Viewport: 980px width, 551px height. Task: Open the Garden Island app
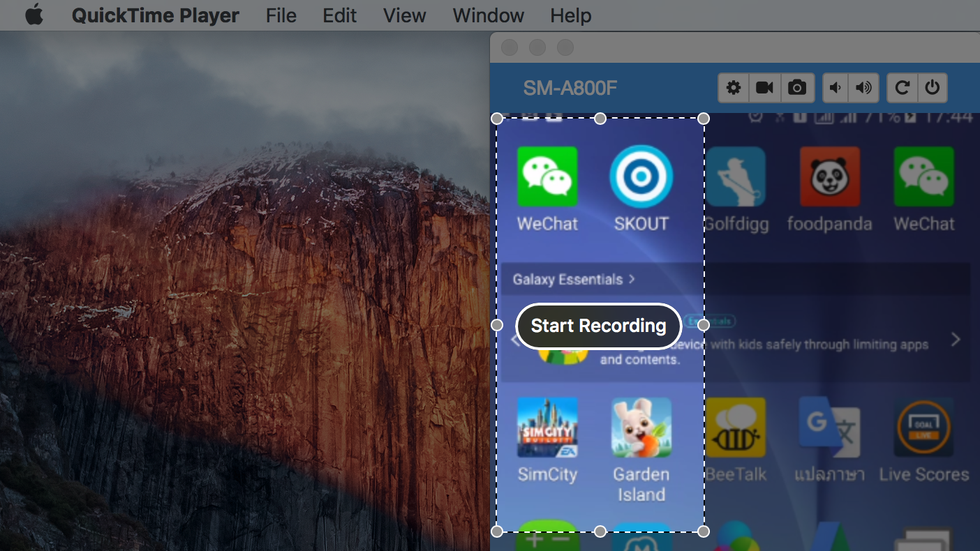pos(641,427)
